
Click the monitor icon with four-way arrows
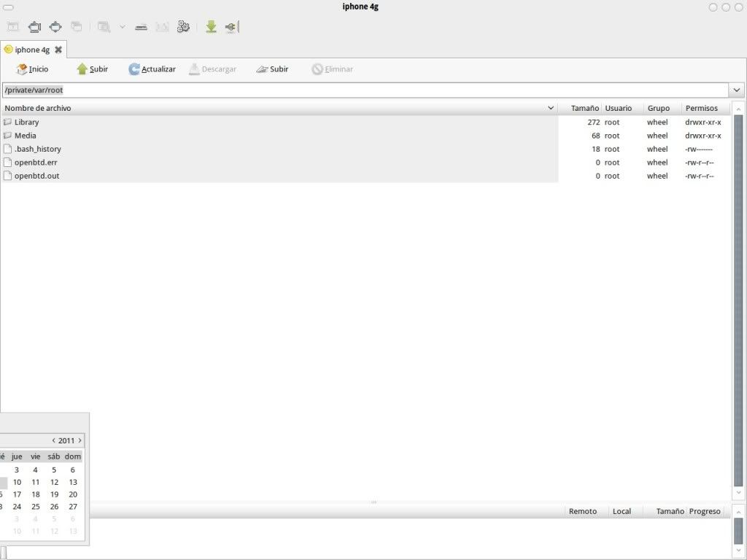click(x=55, y=27)
